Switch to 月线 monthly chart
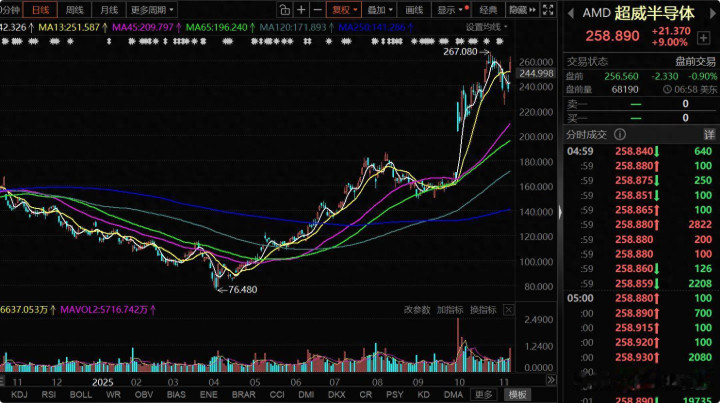Screen dimensions: 720x403 click(108, 10)
